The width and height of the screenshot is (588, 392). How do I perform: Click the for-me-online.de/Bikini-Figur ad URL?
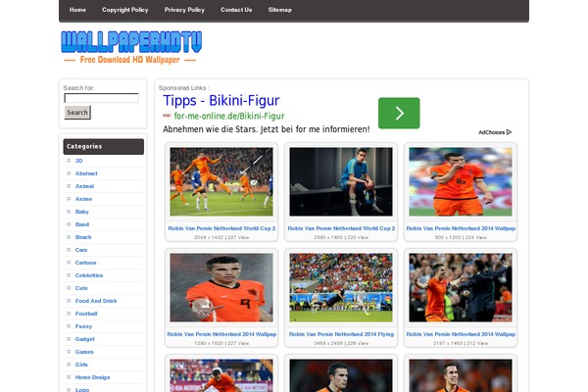click(229, 116)
